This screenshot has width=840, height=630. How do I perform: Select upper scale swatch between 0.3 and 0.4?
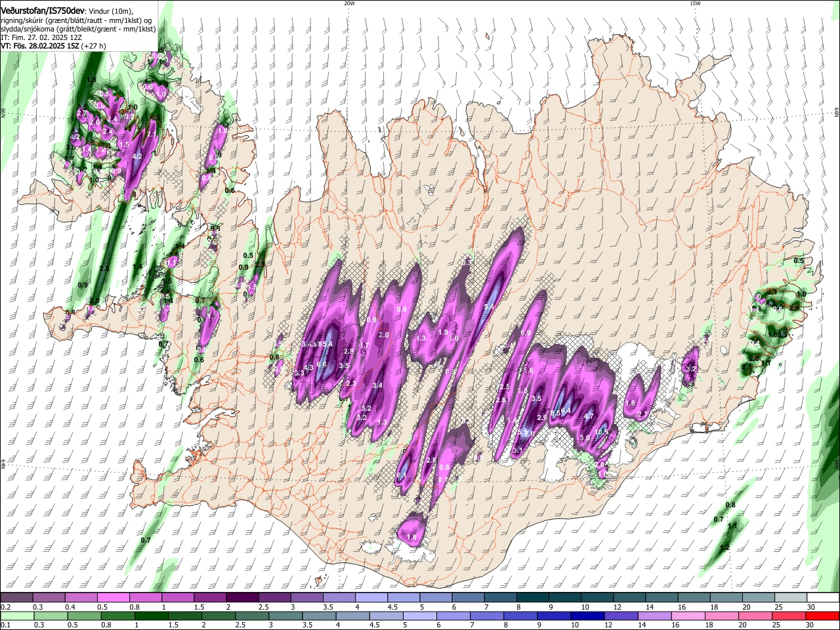tap(49, 597)
